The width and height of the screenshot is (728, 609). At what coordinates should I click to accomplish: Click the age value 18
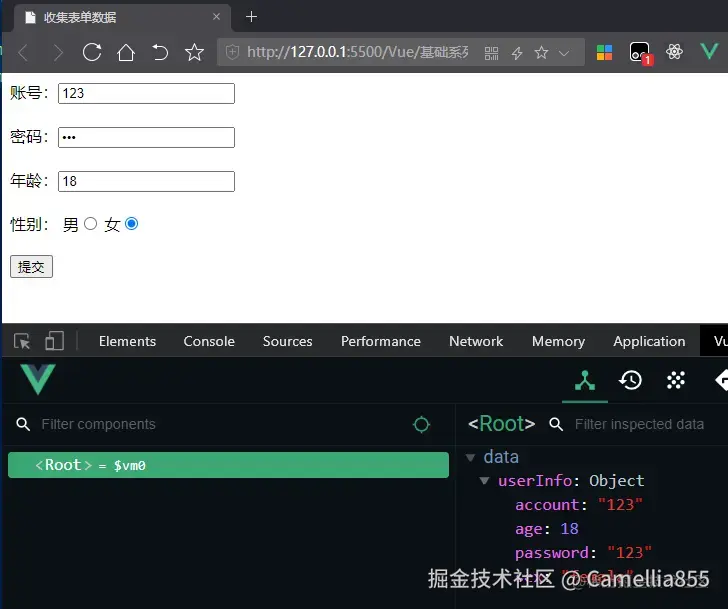pyautogui.click(x=569, y=529)
